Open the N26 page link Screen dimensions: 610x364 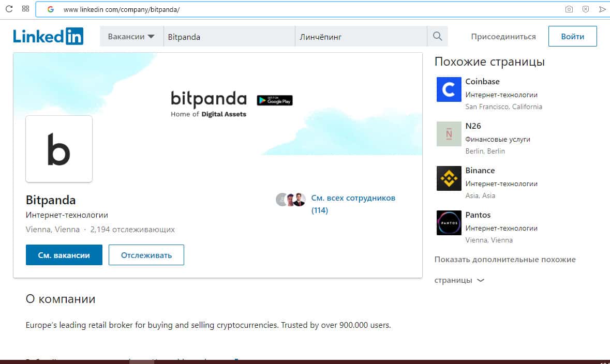(x=473, y=126)
